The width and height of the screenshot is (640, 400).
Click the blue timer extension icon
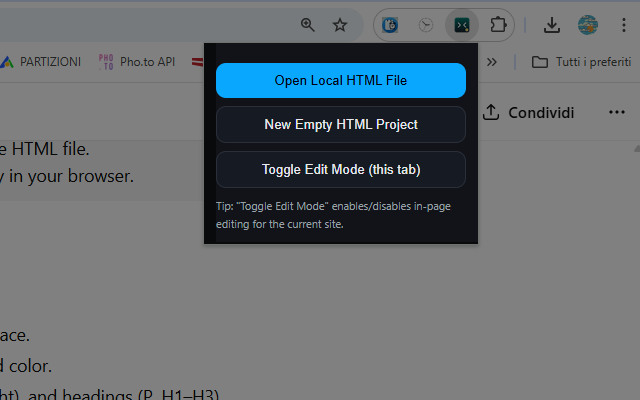[391, 25]
